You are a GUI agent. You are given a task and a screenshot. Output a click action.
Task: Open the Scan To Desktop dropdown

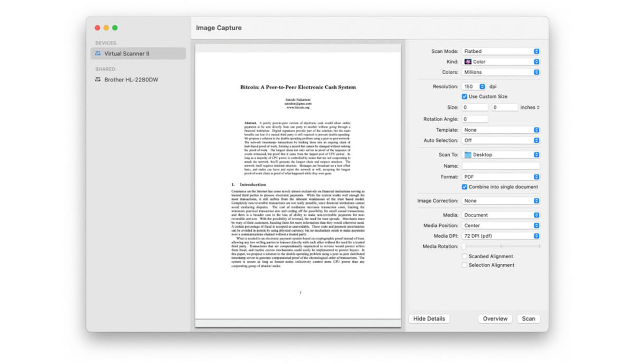[501, 154]
